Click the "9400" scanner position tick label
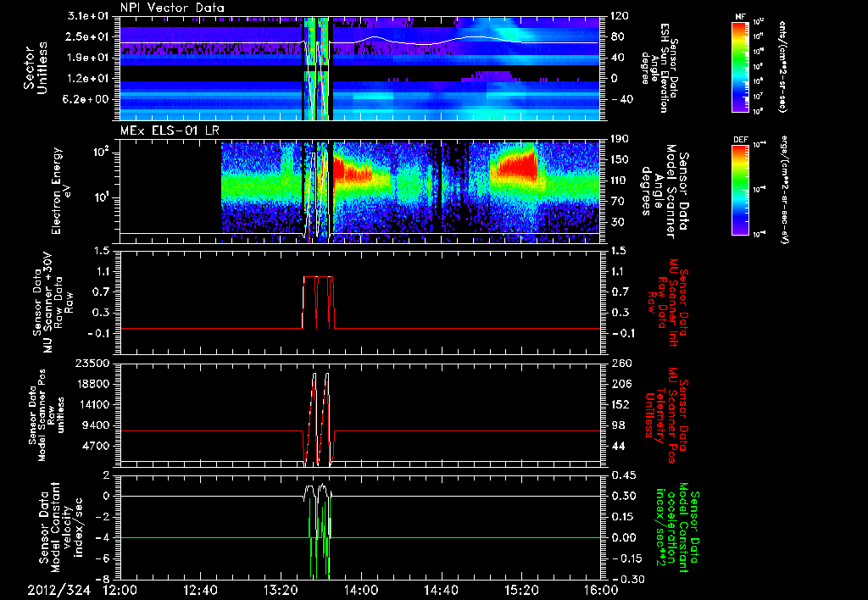 pyautogui.click(x=97, y=425)
